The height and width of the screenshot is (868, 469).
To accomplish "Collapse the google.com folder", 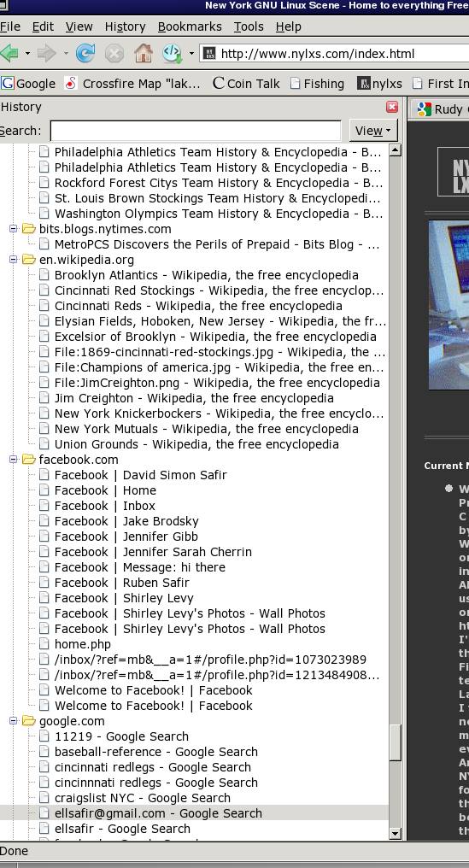I will [14, 721].
